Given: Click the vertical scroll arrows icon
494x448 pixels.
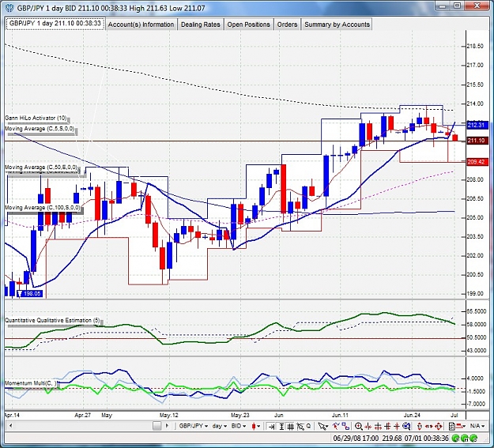Looking at the screenshot, I should 420,427.
